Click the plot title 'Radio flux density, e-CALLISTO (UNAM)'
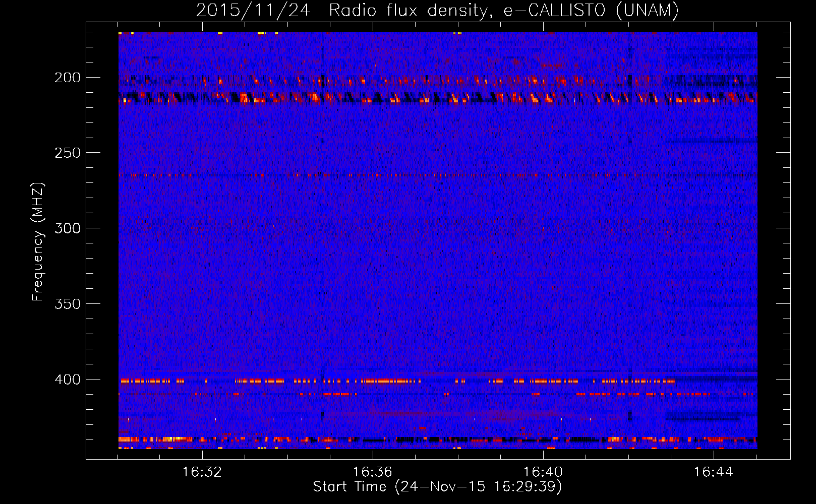The image size is (816, 504). point(504,10)
